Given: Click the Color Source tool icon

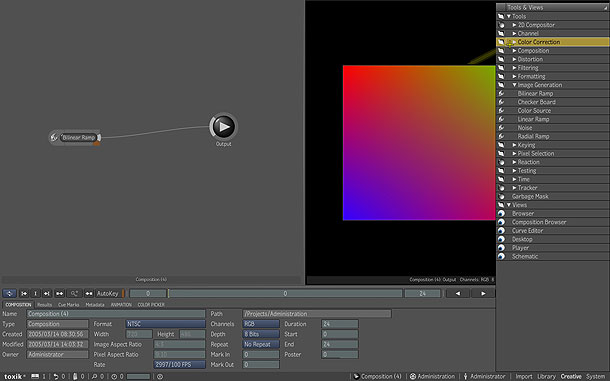Looking at the screenshot, I should (x=501, y=111).
